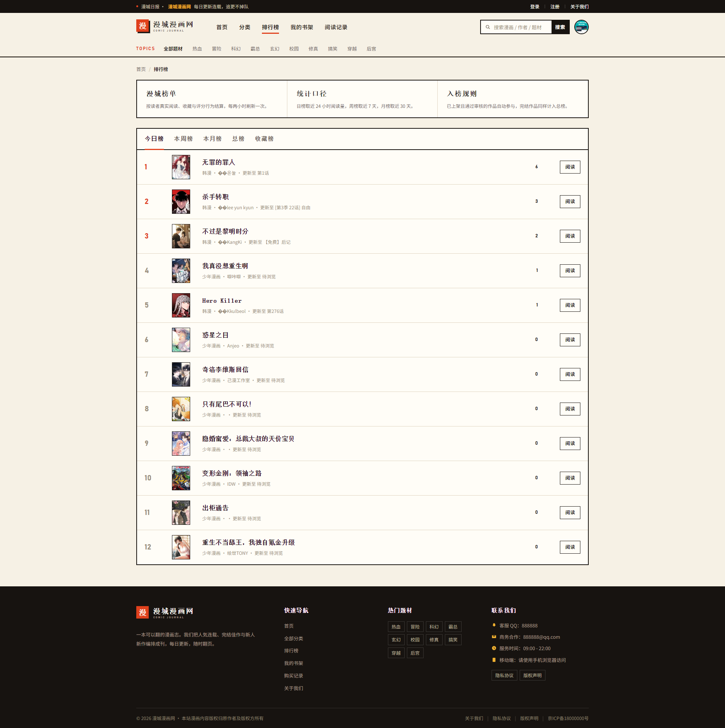Filter by the 玄幻 topic in the header
725x728 pixels.
pos(274,49)
